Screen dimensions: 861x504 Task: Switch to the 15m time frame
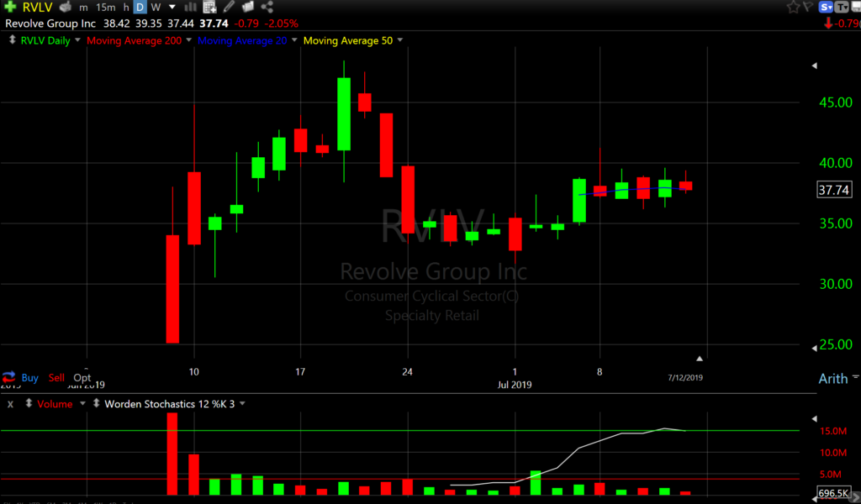(105, 7)
